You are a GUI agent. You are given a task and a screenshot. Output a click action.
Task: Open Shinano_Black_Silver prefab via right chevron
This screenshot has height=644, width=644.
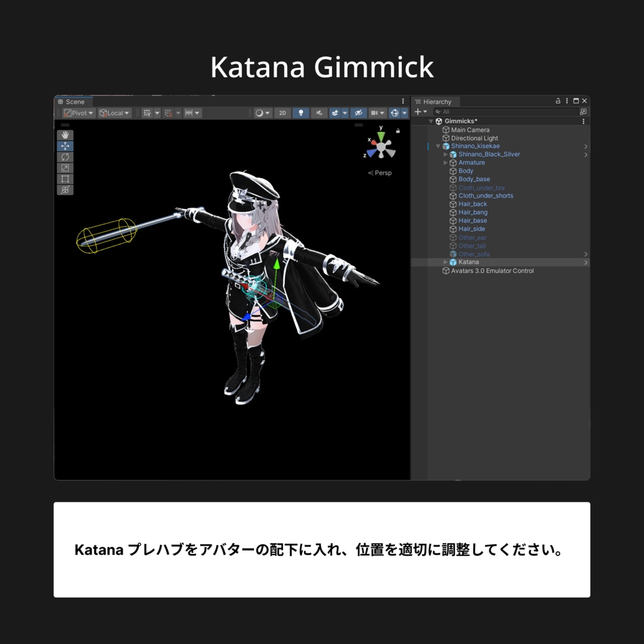coord(586,155)
